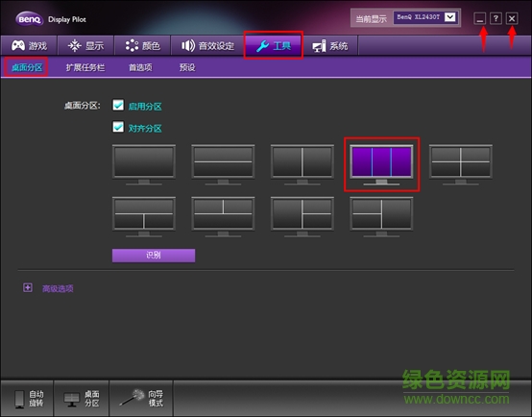
Task: Open the 扩展任务栏 sub-tab
Action: point(85,67)
